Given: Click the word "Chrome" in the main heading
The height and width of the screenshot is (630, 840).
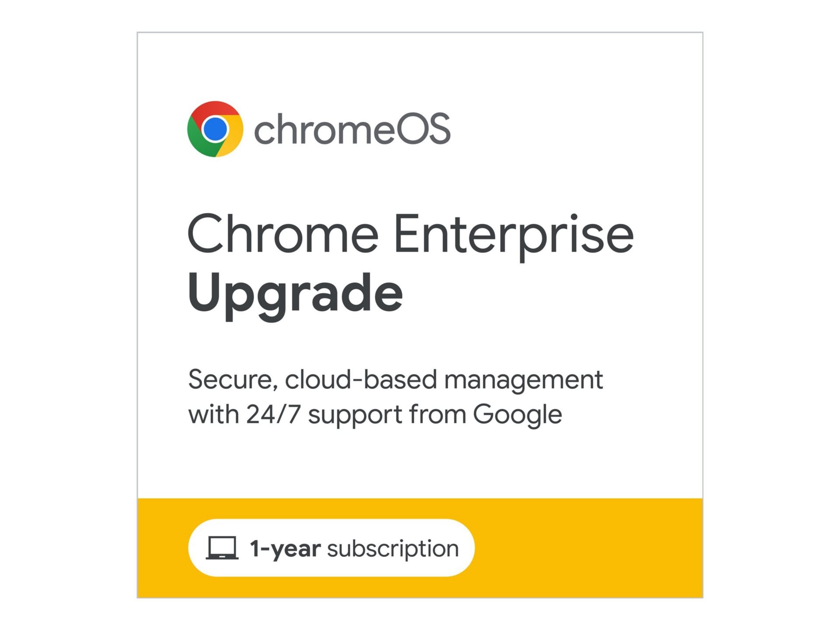Looking at the screenshot, I should [x=283, y=234].
